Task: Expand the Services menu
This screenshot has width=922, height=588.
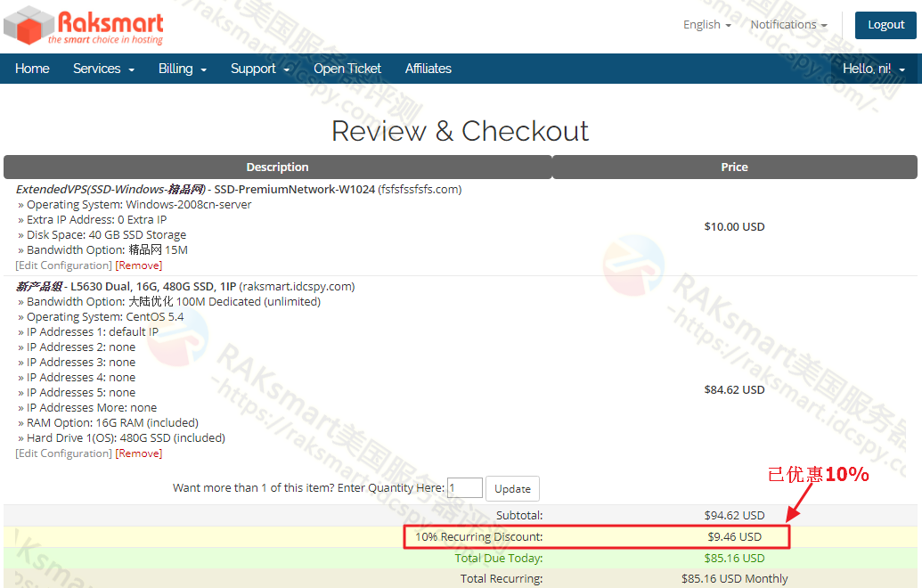Action: (103, 69)
